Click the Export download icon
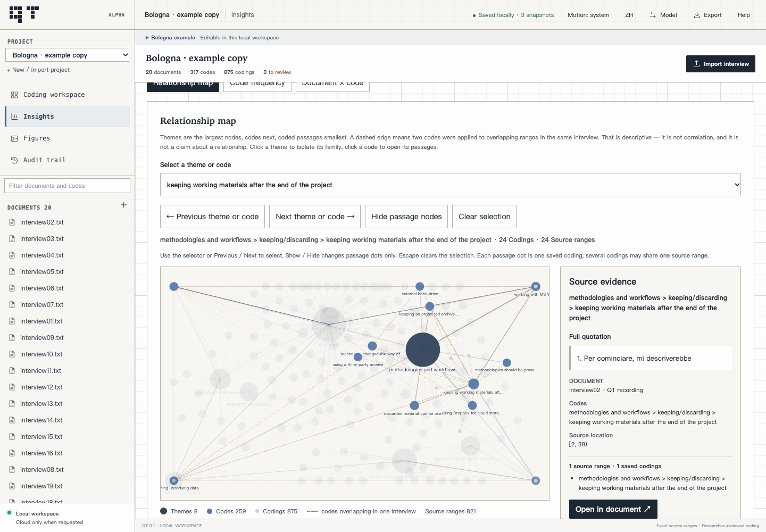Screen dimensions: 766x532 (x=697, y=15)
